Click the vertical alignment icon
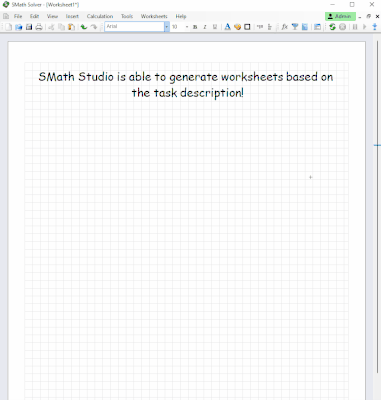 (x=270, y=27)
